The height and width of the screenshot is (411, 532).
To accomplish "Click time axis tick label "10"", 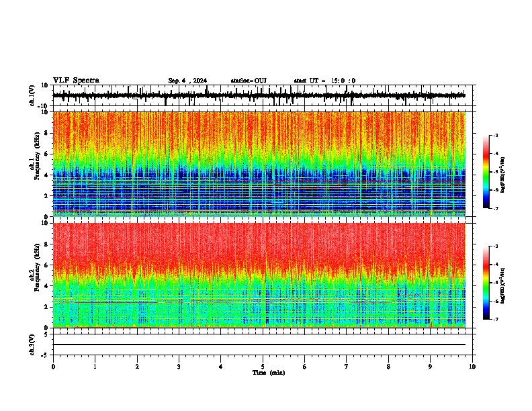I will pos(472,367).
